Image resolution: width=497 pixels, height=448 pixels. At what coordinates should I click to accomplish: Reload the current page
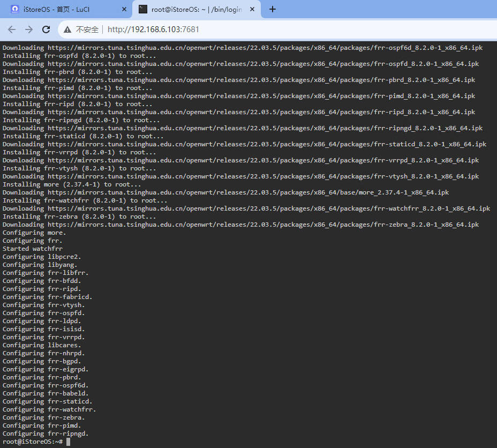(x=46, y=29)
